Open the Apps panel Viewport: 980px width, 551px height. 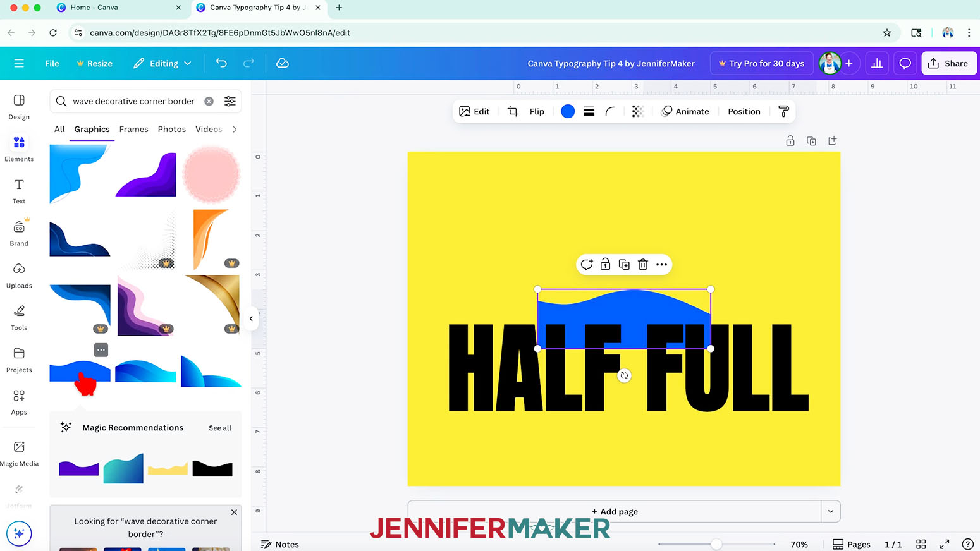[19, 403]
